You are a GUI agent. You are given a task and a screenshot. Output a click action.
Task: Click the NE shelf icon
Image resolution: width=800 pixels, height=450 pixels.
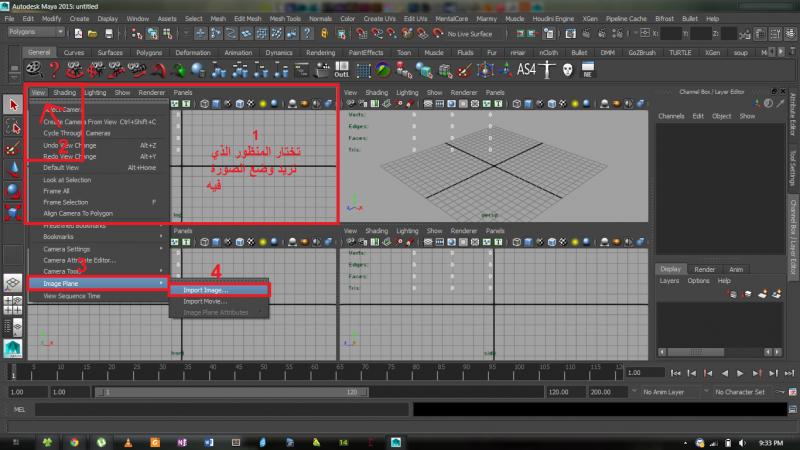coord(588,70)
